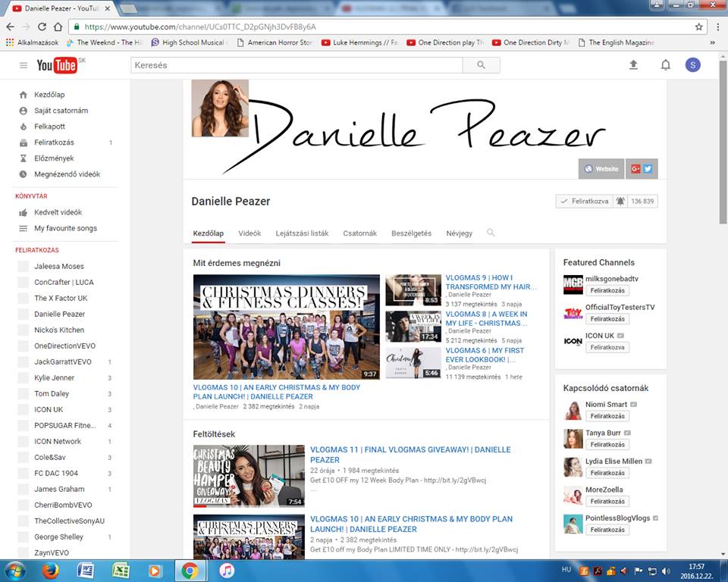
Task: Open the Beszélgetés tab
Action: (x=411, y=233)
